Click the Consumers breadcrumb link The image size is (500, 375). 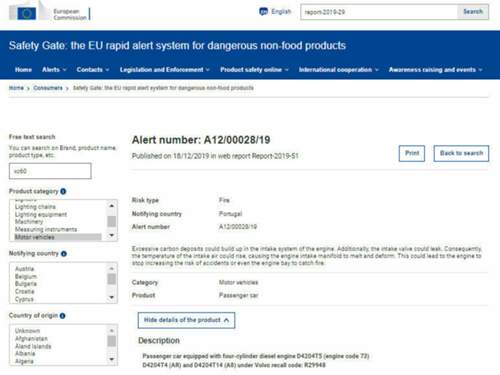(48, 88)
